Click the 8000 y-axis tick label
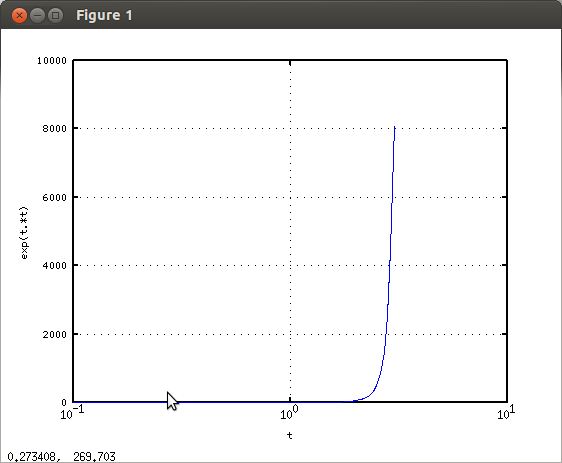This screenshot has width=562, height=463. click(54, 128)
